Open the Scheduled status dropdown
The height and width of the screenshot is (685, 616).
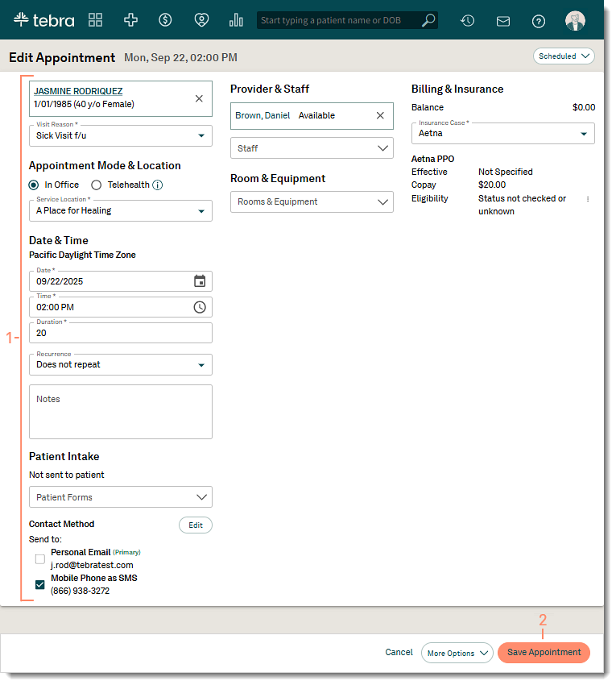564,56
